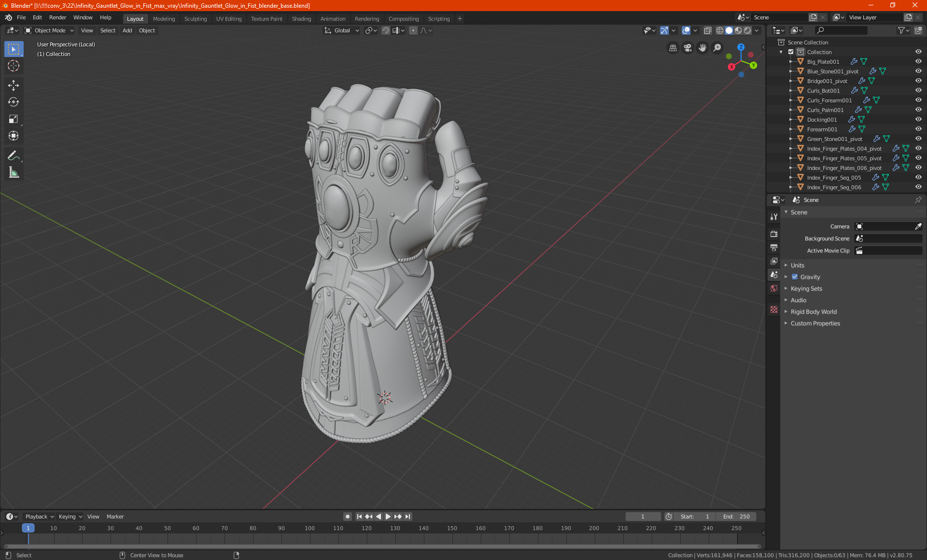Hide Docking001 with eye icon
The height and width of the screenshot is (560, 927).
click(x=918, y=120)
